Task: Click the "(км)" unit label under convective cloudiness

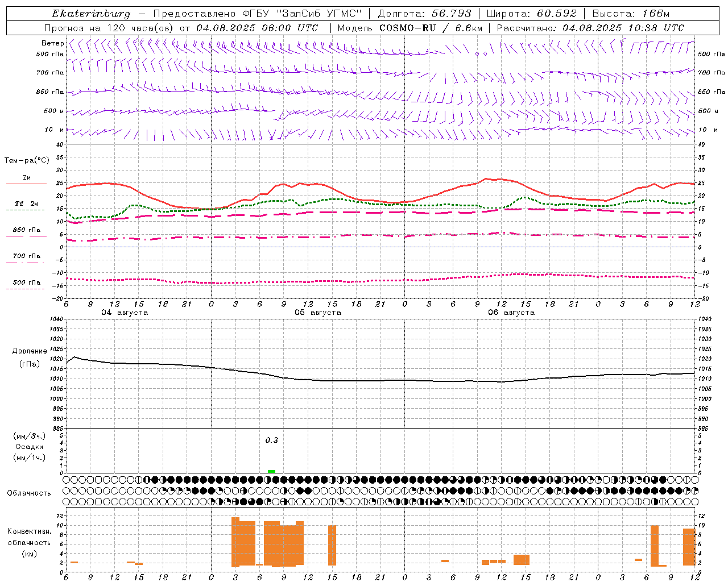Action: coord(29,554)
